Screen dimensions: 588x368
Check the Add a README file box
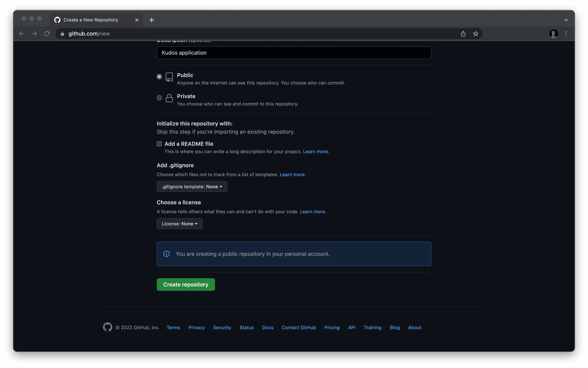[x=159, y=144]
